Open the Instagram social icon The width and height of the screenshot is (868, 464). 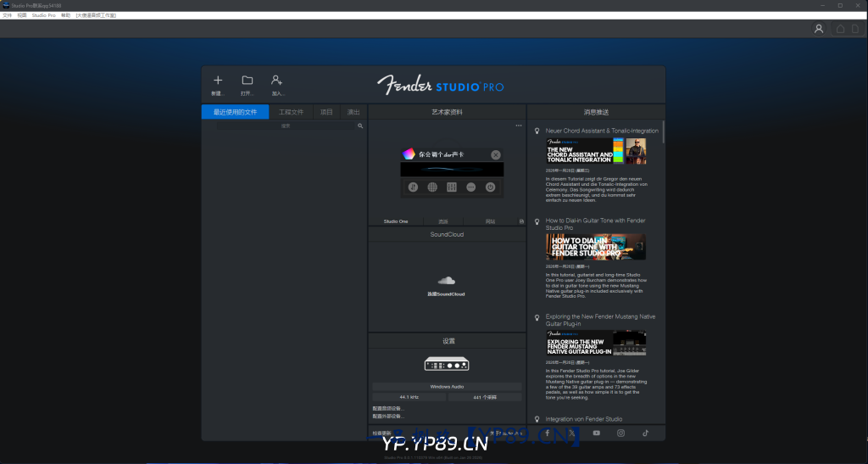[620, 433]
